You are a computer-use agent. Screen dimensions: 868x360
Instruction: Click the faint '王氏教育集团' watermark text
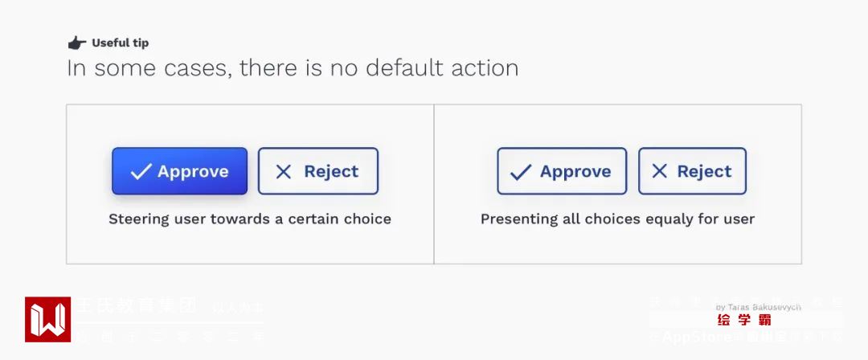tap(137, 306)
